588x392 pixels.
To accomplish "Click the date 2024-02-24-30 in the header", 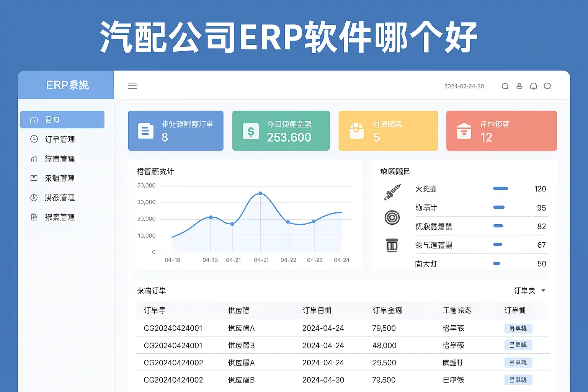I will 464,87.
